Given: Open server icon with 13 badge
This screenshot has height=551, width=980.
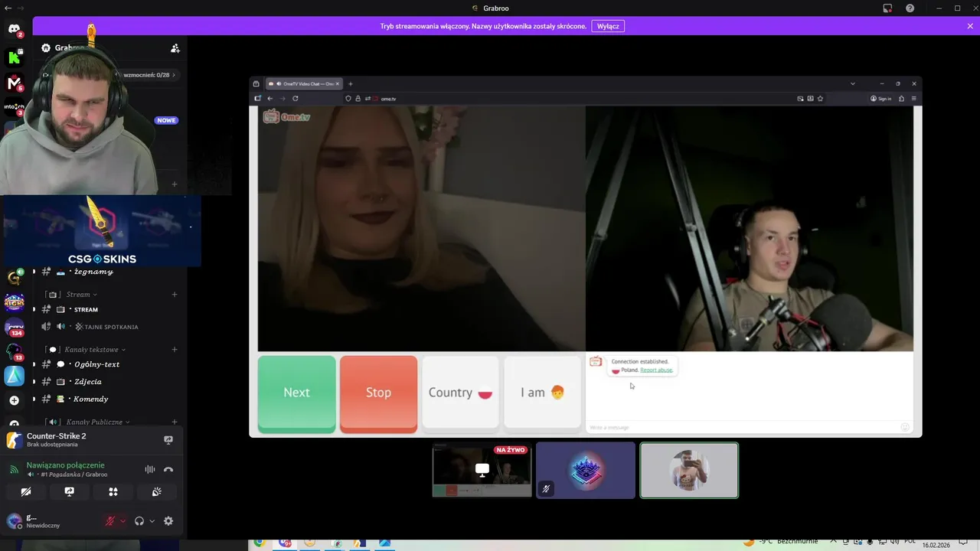Looking at the screenshot, I should [x=14, y=352].
